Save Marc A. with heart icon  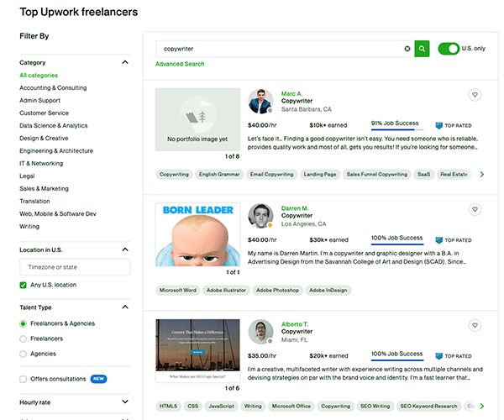click(475, 95)
